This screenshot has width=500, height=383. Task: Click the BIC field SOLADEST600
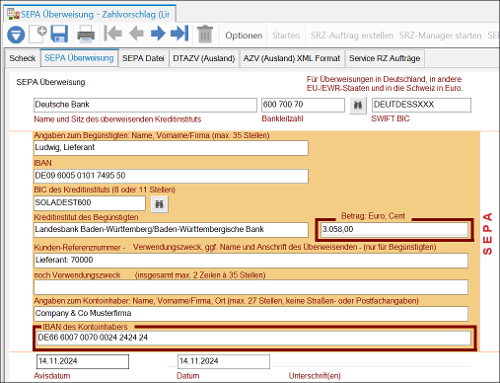pyautogui.click(x=90, y=203)
